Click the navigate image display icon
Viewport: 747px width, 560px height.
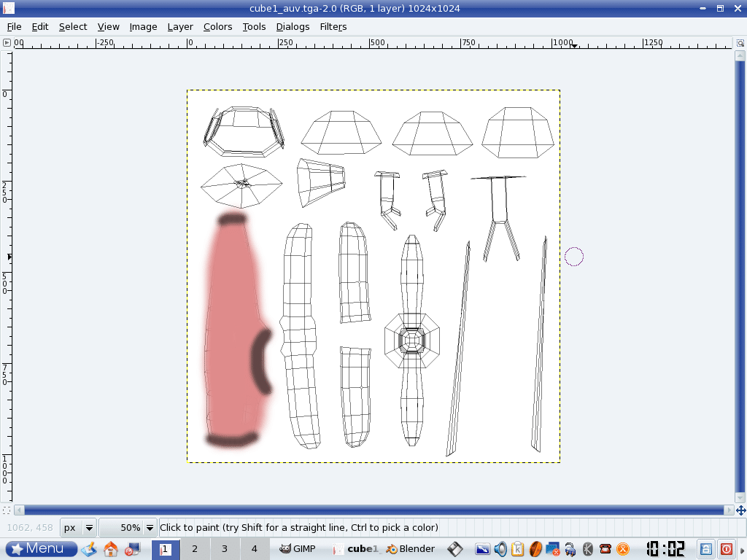point(740,510)
